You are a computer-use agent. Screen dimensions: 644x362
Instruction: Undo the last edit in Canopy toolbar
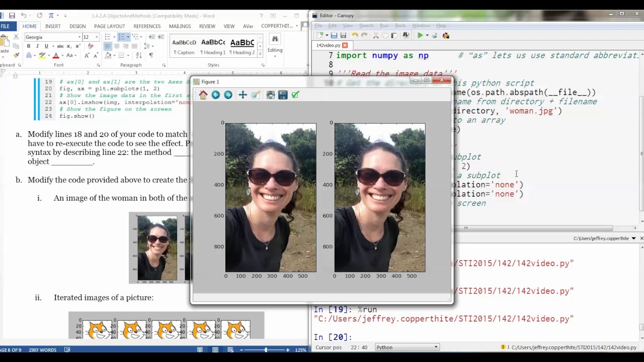(x=355, y=35)
